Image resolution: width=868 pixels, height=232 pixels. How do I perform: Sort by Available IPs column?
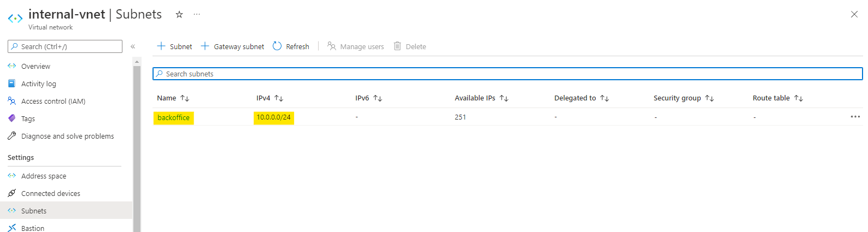(x=504, y=98)
